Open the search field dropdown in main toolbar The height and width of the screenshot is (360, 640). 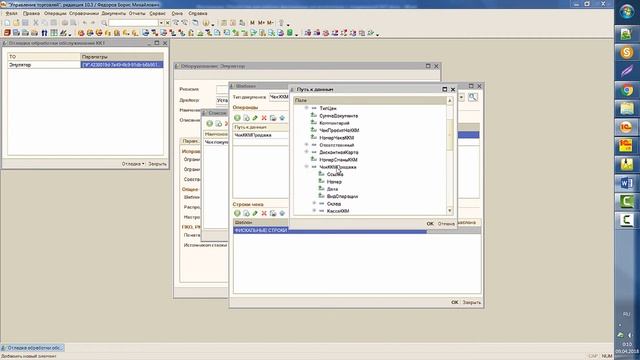(162, 23)
